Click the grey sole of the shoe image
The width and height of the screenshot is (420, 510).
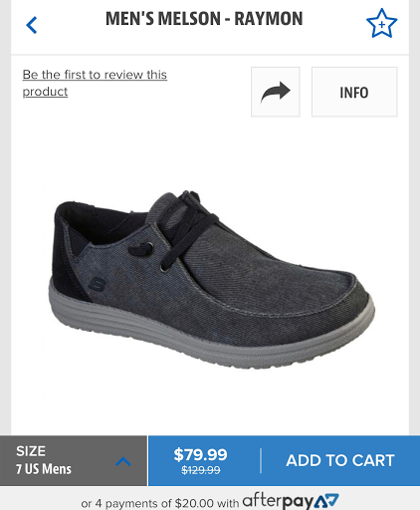pyautogui.click(x=206, y=336)
